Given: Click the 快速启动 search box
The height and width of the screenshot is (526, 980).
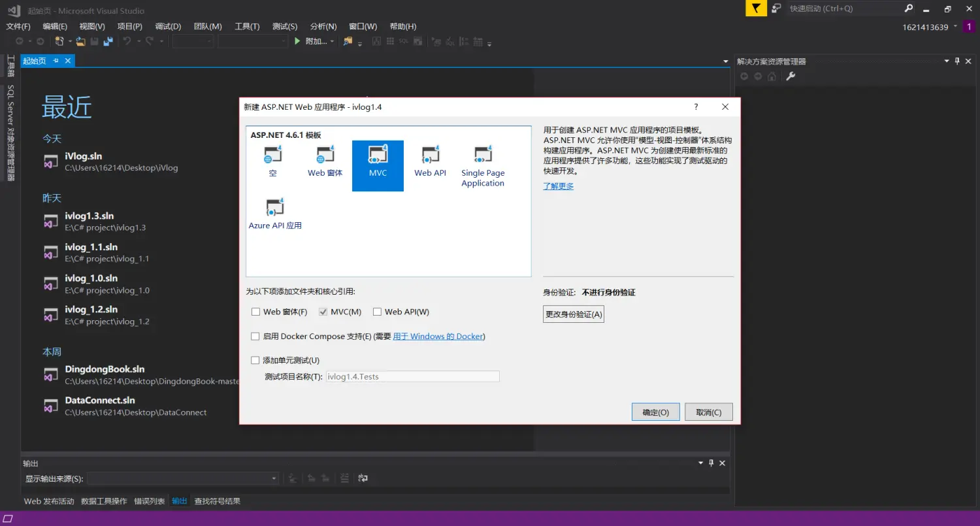Looking at the screenshot, I should pos(844,8).
